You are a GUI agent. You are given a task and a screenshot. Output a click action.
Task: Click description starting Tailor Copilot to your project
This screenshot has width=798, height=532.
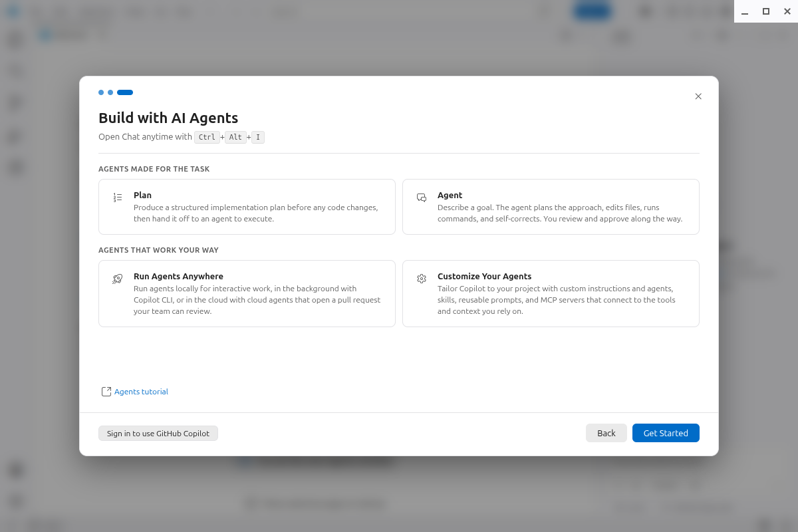click(x=556, y=300)
